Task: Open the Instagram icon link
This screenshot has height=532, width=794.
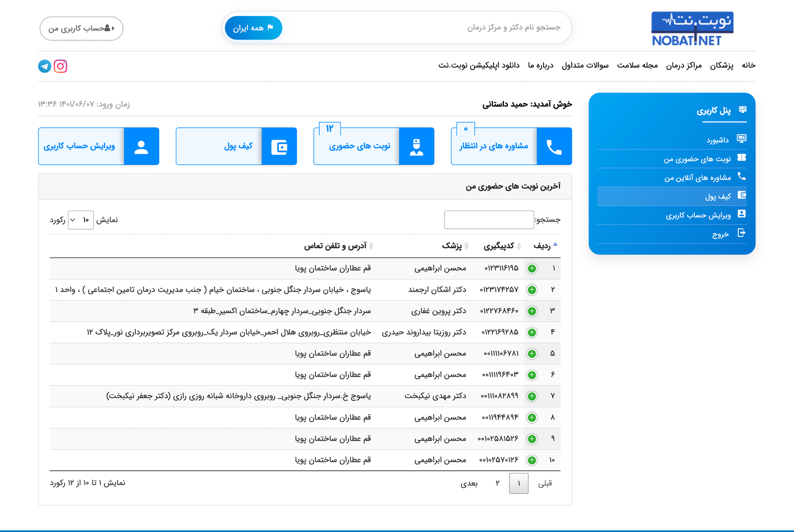Action: point(61,66)
